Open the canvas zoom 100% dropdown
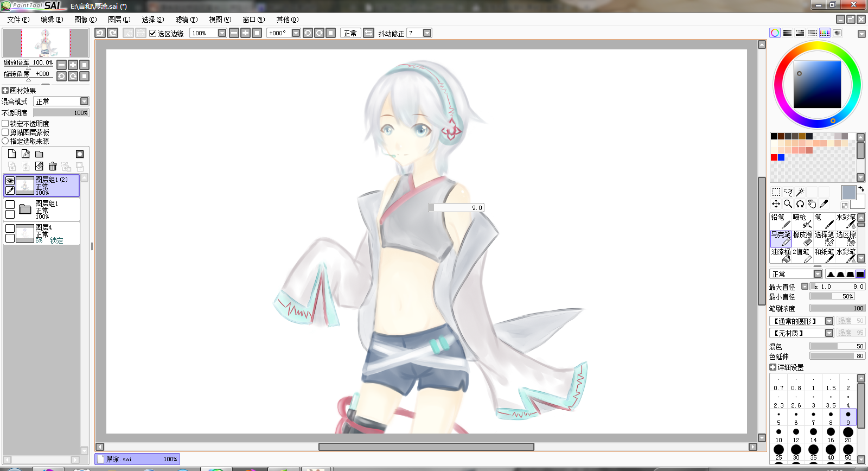This screenshot has width=868, height=471. click(x=222, y=33)
